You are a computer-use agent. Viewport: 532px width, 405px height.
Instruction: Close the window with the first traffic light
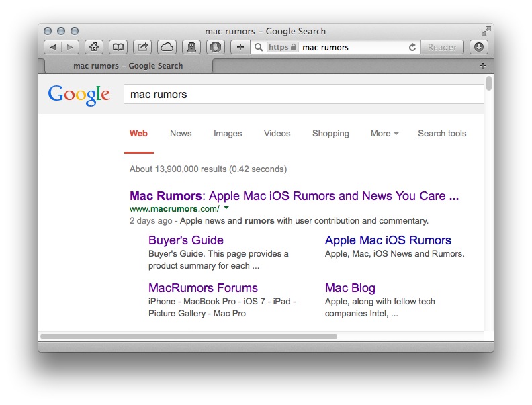point(48,31)
